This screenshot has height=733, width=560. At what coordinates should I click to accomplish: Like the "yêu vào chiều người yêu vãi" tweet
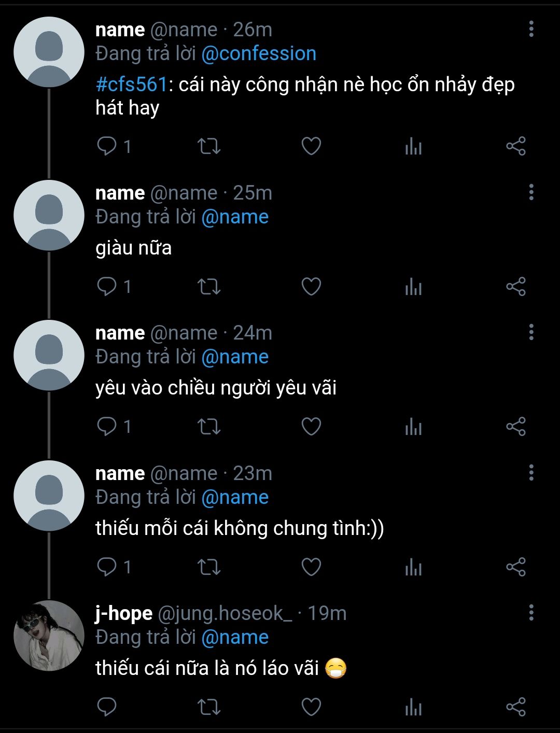pyautogui.click(x=311, y=427)
